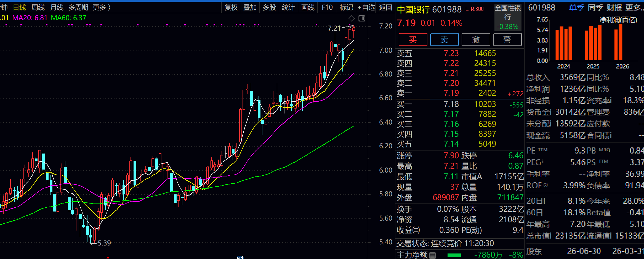This screenshot has height=259, width=644.
Task: Expand the 更多 period options
Action: (x=102, y=7)
